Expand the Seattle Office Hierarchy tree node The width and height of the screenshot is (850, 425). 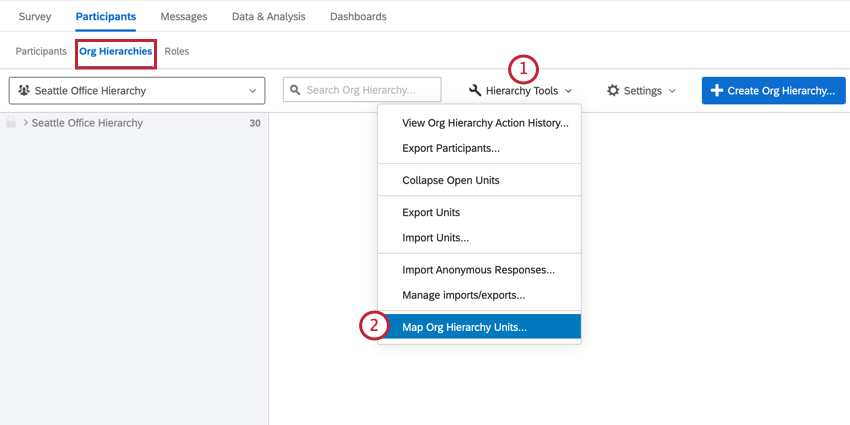point(25,123)
